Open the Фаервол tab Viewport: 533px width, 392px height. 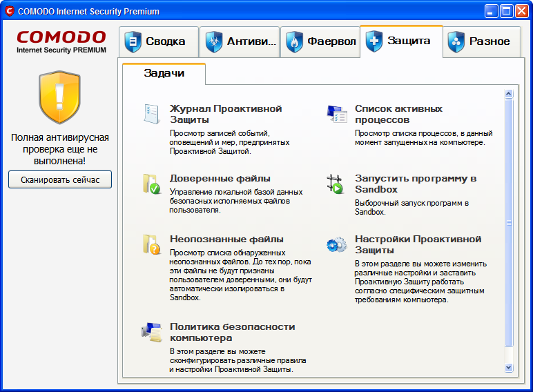[x=320, y=42]
